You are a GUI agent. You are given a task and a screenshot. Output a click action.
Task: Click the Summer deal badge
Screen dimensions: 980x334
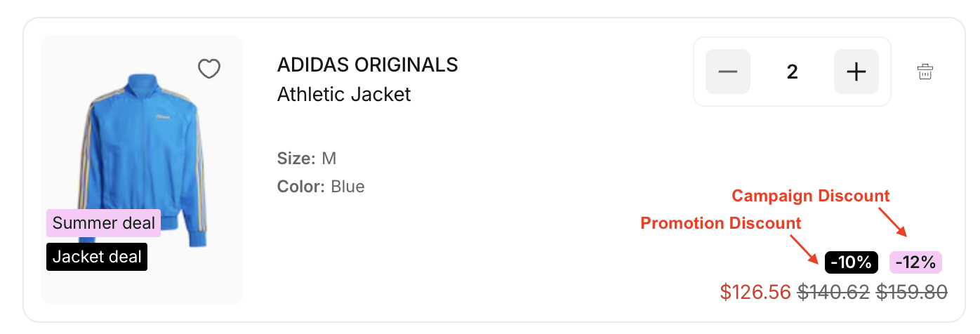click(x=103, y=223)
